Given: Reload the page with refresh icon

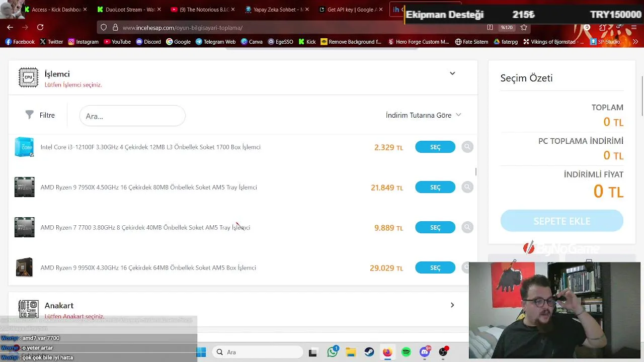Looking at the screenshot, I should pos(40,27).
